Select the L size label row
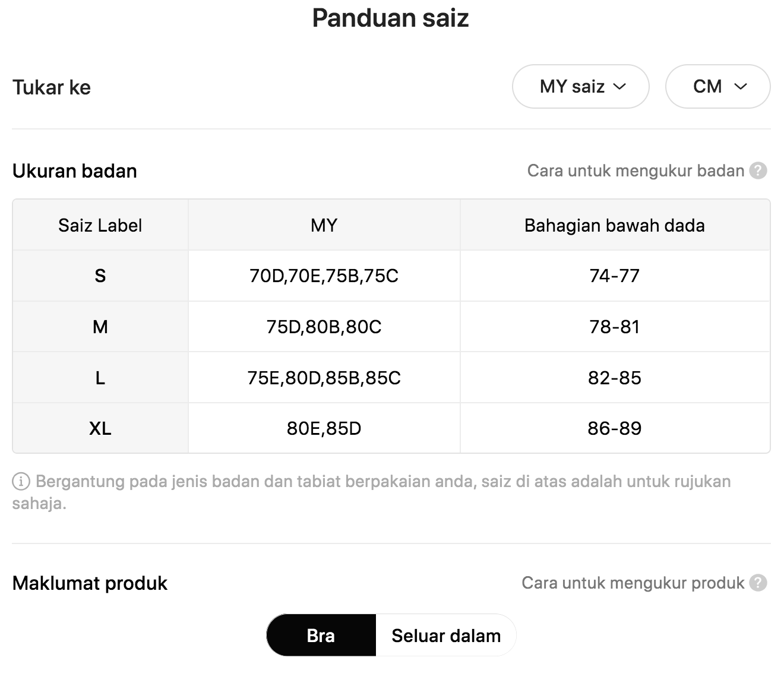This screenshot has width=784, height=689. pyautogui.click(x=391, y=378)
